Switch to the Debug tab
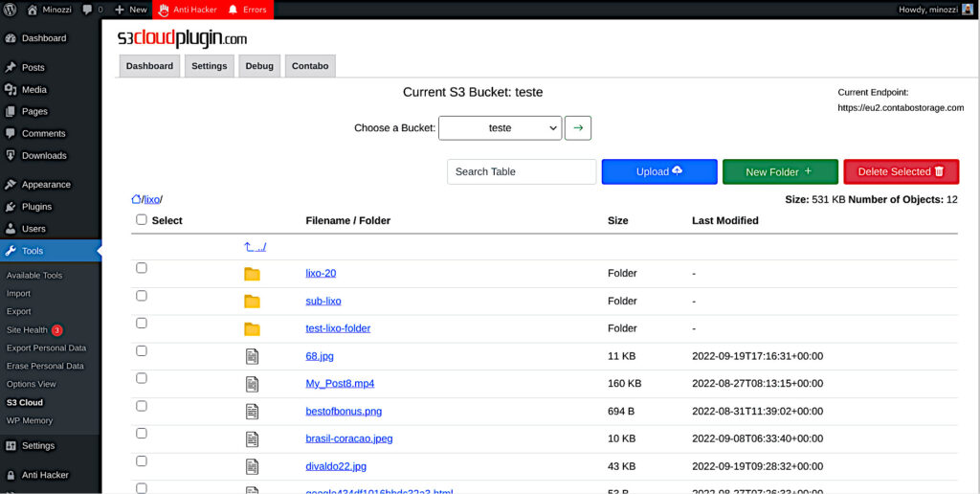Image resolution: width=980 pixels, height=494 pixels. coord(259,66)
